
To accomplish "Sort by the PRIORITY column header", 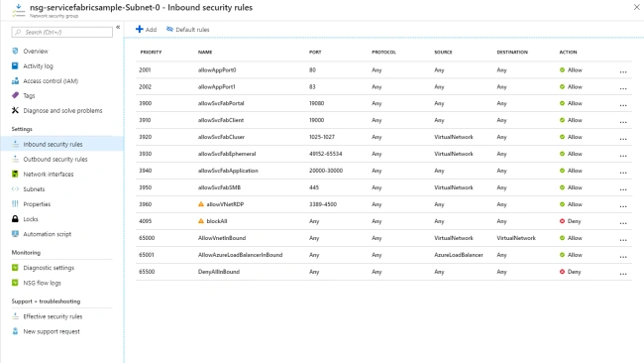I will click(x=151, y=53).
